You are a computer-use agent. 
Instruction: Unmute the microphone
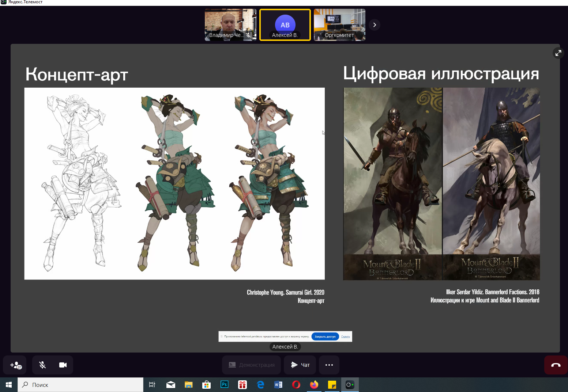pos(42,365)
